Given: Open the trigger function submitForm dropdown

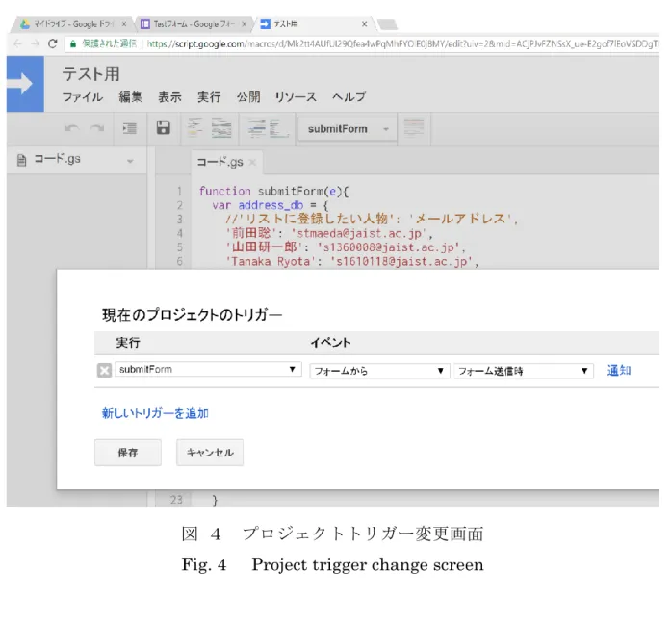Looking at the screenshot, I should pyautogui.click(x=208, y=370).
